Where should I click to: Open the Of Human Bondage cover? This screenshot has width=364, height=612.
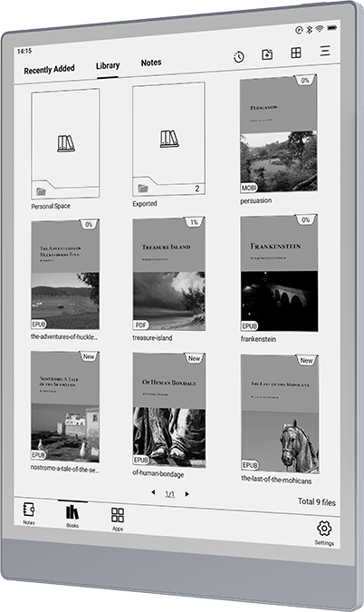point(169,410)
